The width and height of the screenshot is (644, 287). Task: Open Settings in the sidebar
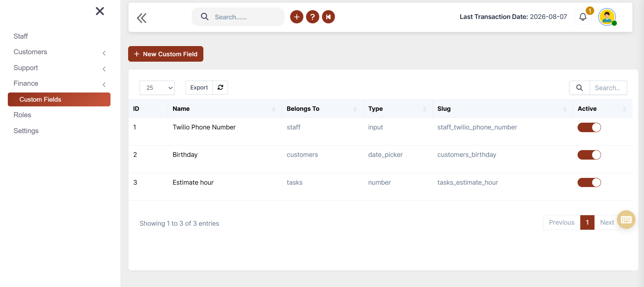(26, 131)
